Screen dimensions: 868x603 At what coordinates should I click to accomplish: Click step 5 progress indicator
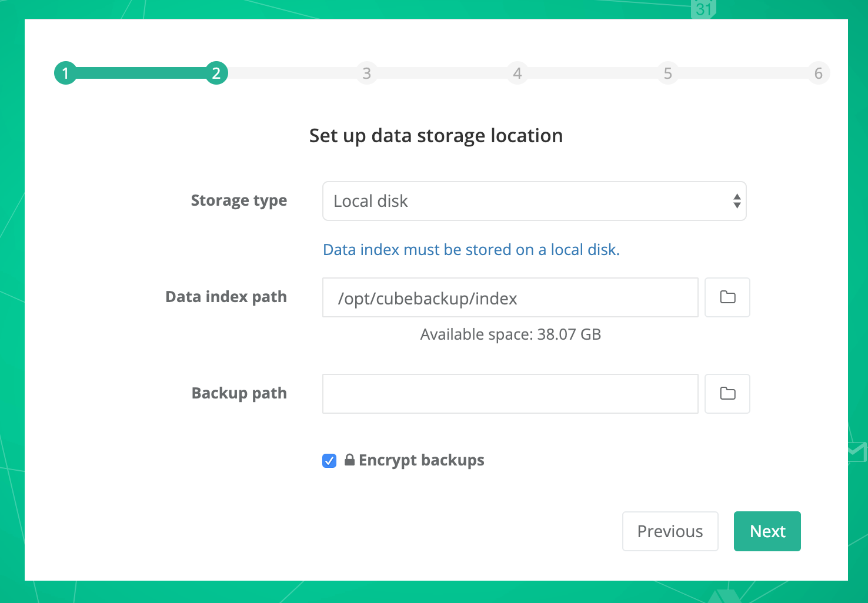(x=667, y=73)
